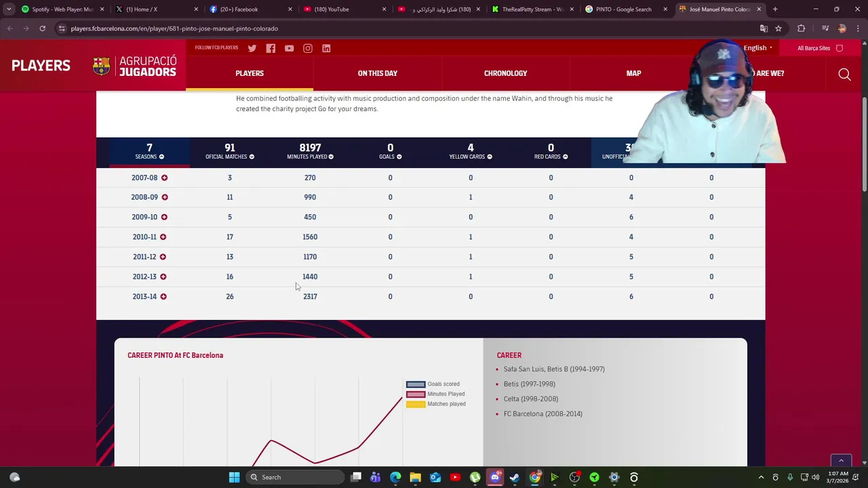The width and height of the screenshot is (868, 488).
Task: Click the site search magnifier icon
Action: click(844, 74)
